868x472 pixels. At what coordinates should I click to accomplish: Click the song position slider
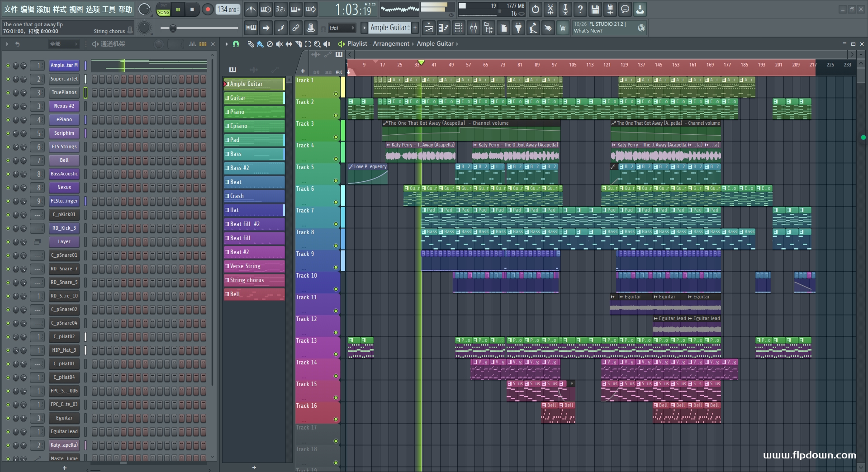[199, 28]
